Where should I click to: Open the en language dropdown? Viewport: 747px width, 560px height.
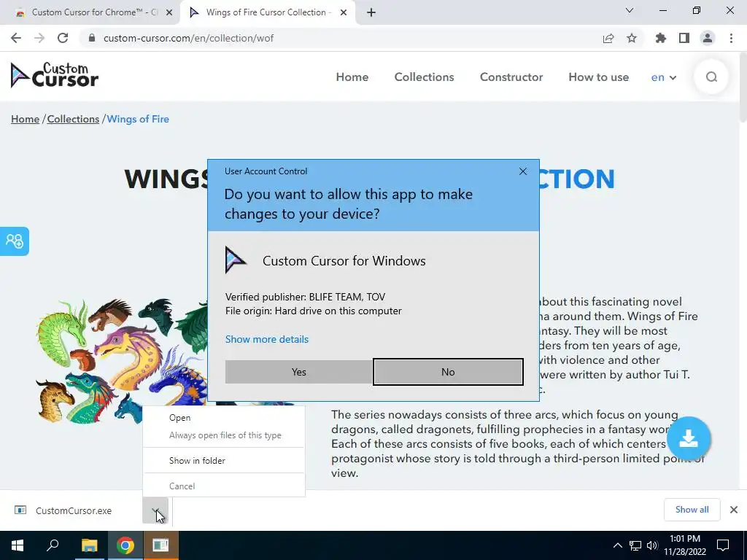coord(664,77)
